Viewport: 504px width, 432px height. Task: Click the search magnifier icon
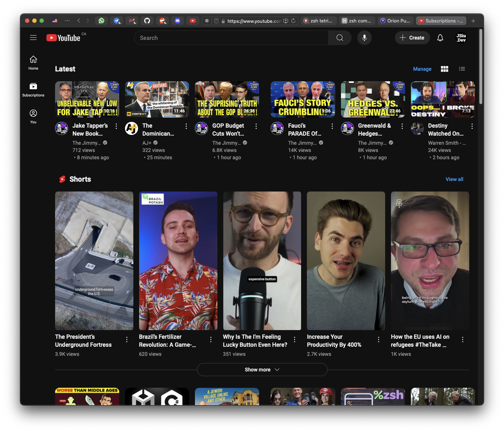point(339,37)
